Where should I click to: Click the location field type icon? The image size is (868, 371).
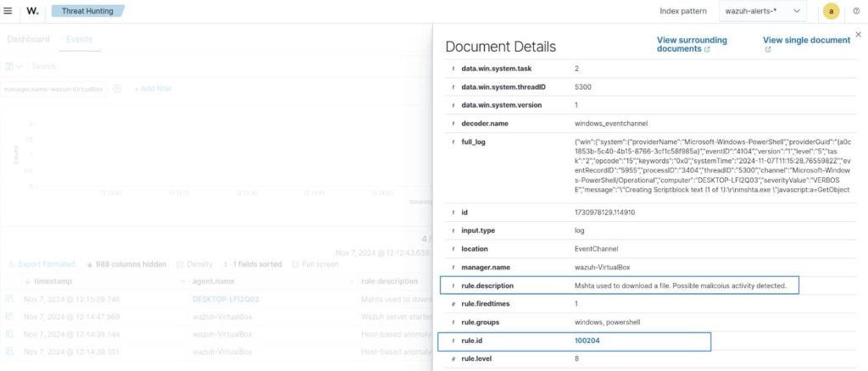coord(453,249)
